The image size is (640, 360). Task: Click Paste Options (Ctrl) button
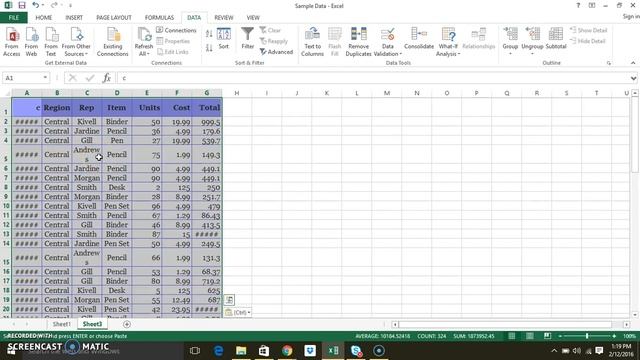238,312
